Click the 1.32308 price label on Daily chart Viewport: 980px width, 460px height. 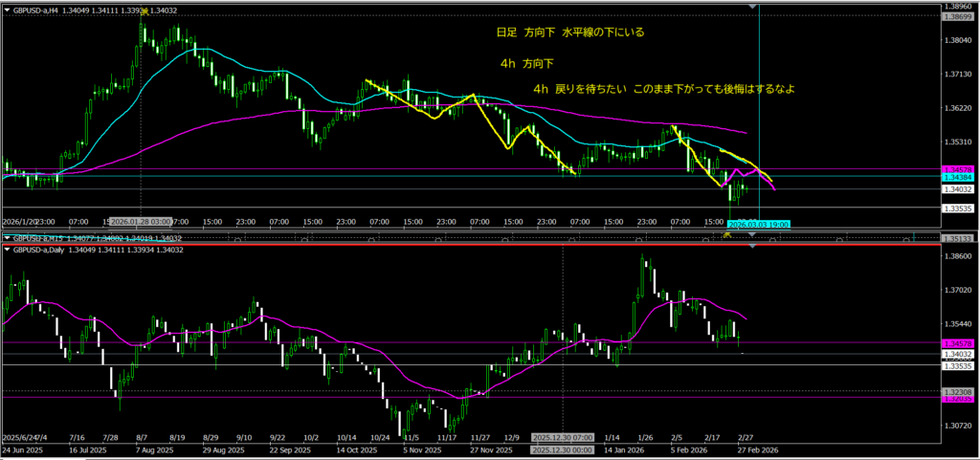pos(959,392)
